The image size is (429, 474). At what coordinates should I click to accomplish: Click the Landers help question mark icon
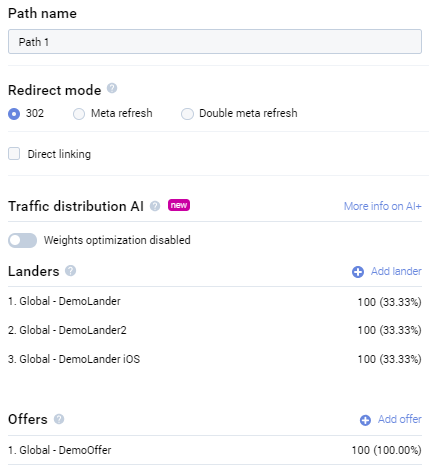click(x=70, y=271)
